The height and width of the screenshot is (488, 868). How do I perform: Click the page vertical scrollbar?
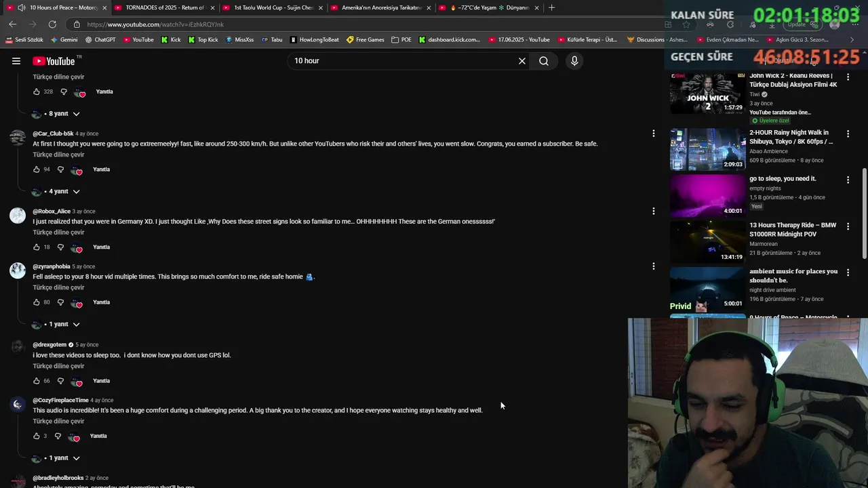[864, 213]
